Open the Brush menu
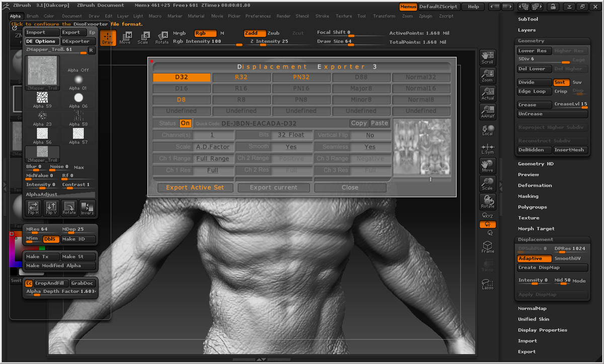This screenshot has height=364, width=604. [x=32, y=16]
